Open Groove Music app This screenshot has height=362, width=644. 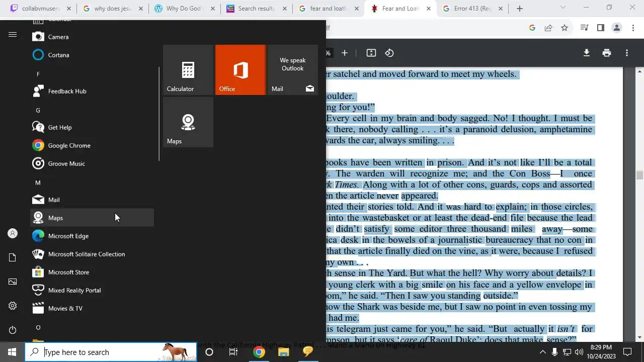[x=92, y=163]
